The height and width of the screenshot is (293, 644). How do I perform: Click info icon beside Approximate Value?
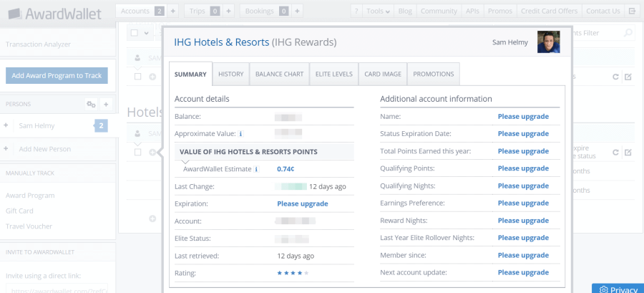(x=240, y=134)
